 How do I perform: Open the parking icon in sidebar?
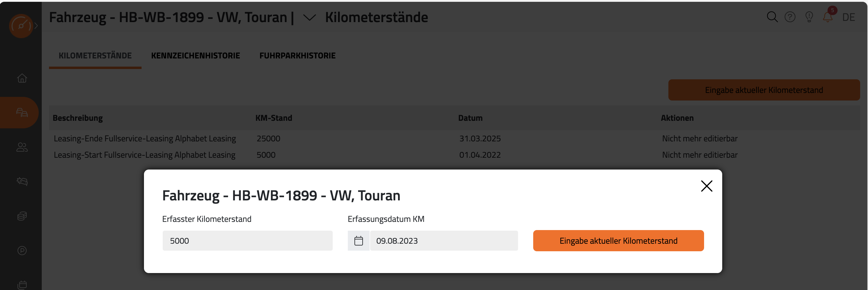(x=22, y=250)
